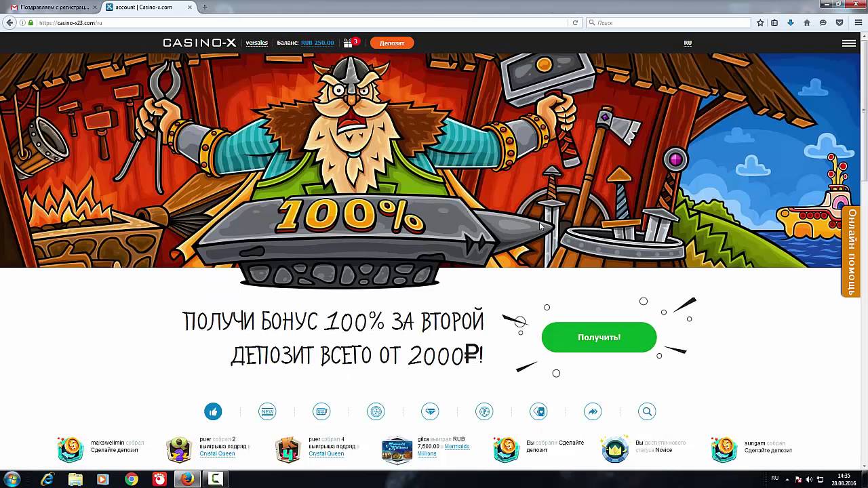Image resolution: width=868 pixels, height=488 pixels.
Task: Go to Firefox home page icon
Action: coord(807,22)
